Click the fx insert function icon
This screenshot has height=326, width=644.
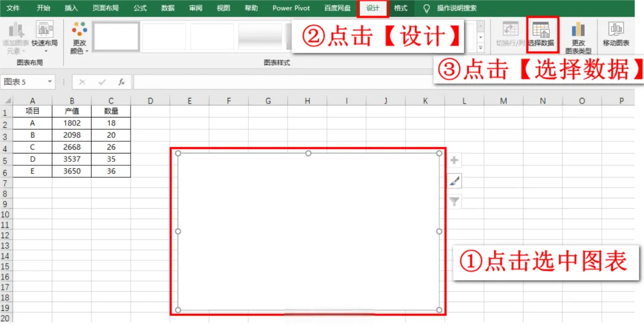coord(122,82)
